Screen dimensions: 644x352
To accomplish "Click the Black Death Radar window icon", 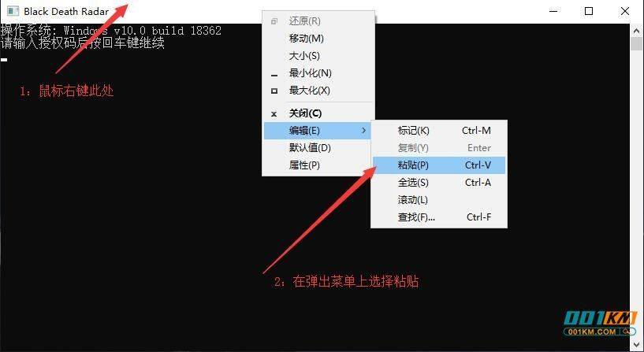I will [13, 11].
